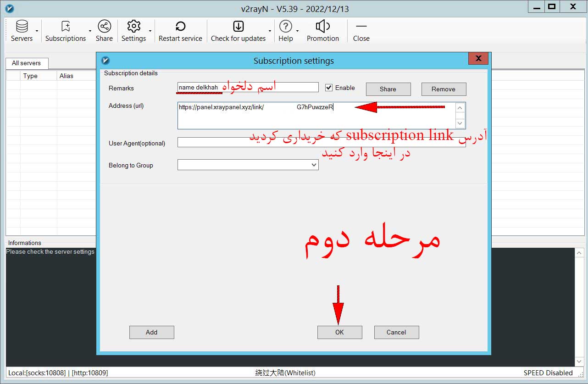Expand Check for updates dropdown arrow

pyautogui.click(x=270, y=31)
